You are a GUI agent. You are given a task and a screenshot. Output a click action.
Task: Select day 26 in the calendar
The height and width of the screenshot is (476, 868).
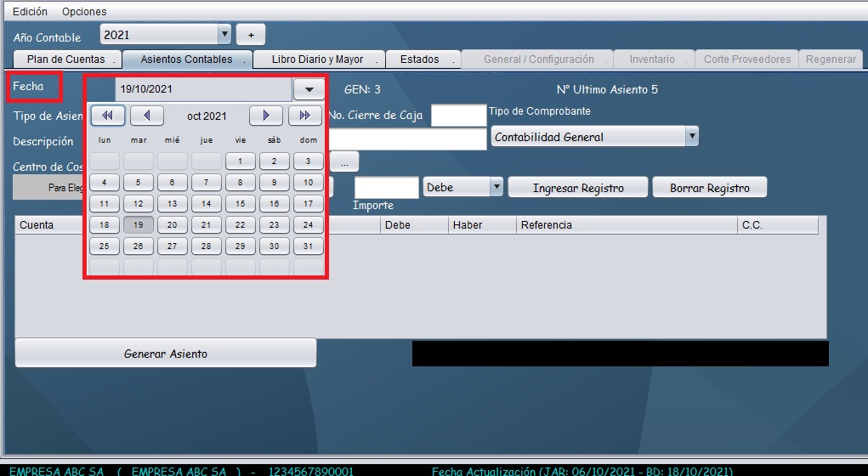pos(139,246)
